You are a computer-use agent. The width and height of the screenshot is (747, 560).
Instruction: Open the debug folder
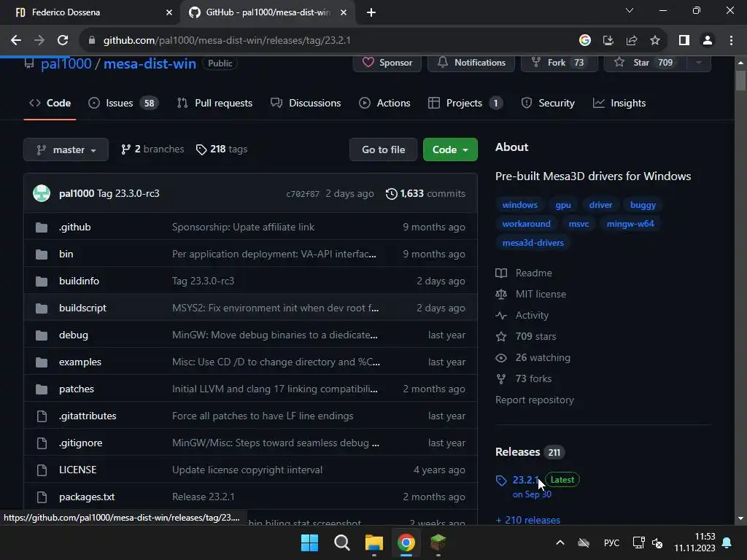[x=74, y=335]
